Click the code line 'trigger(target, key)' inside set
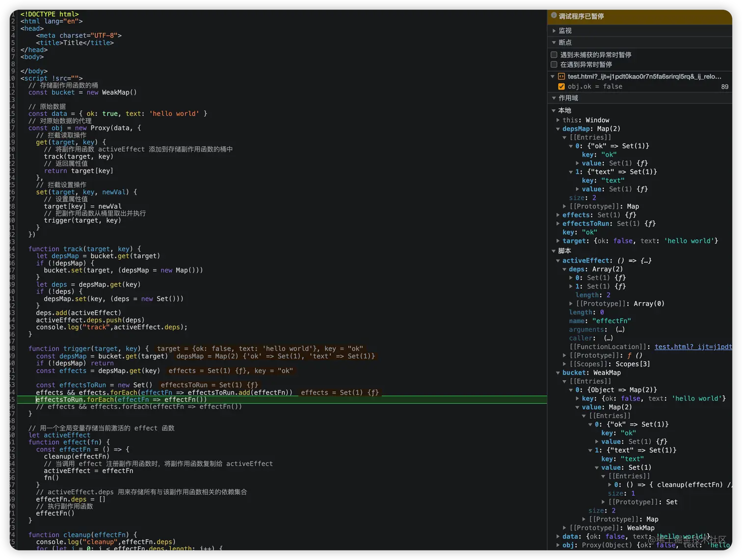Screen dimensions: 742x560 click(82, 220)
